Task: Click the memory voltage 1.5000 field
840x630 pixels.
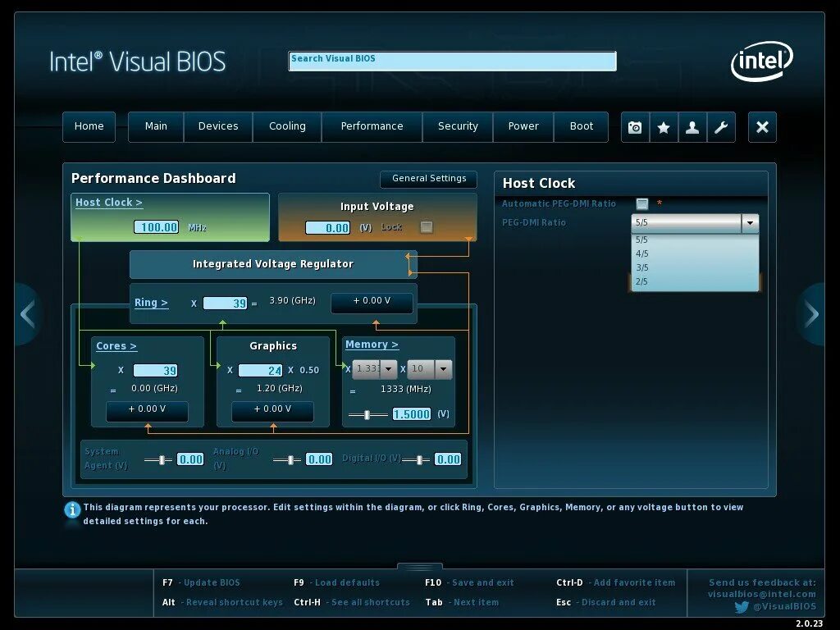Action: [412, 414]
